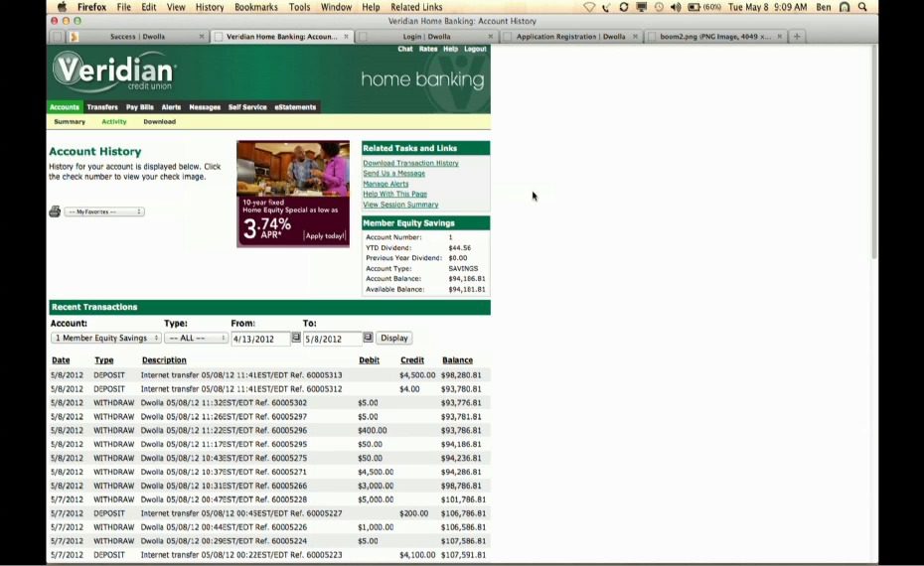
Task: Open the volume control in menu bar
Action: [x=676, y=7]
